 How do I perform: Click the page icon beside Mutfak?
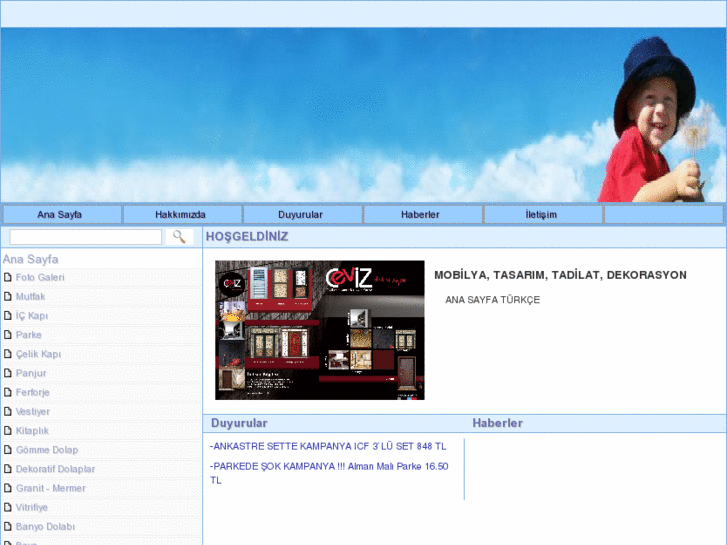[7, 296]
